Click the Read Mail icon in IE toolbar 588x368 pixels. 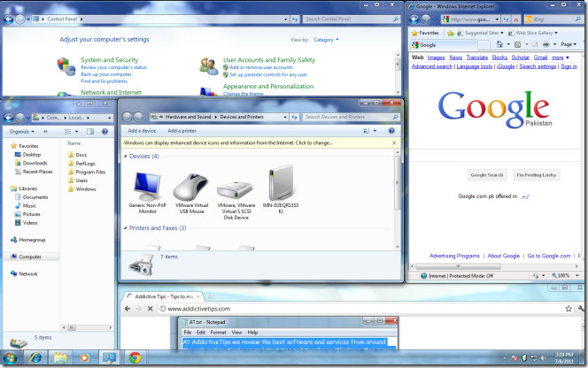(534, 44)
